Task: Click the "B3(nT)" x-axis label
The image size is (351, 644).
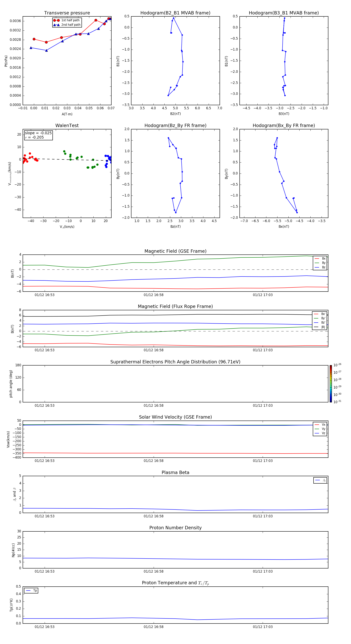Action: click(x=284, y=114)
